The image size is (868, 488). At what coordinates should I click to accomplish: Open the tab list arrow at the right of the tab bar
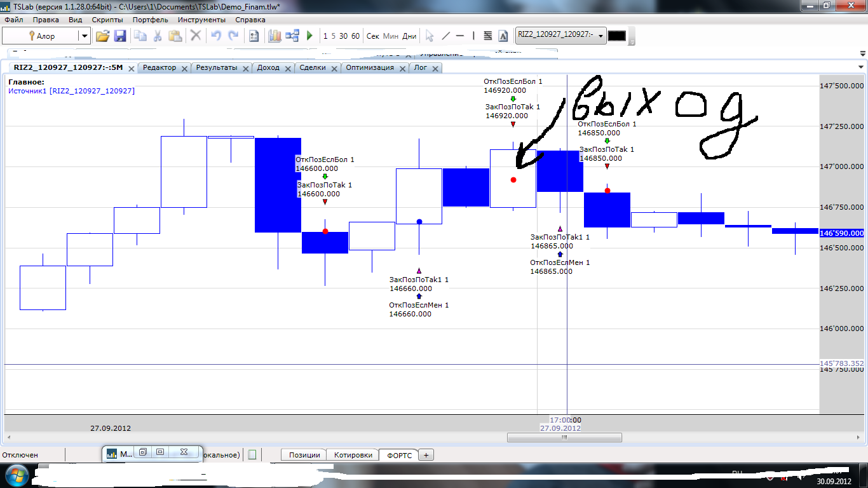point(861,67)
